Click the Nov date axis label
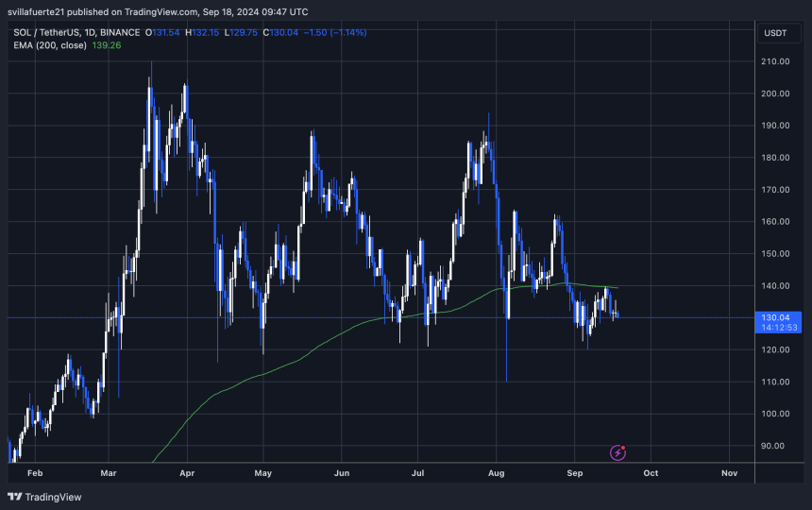This screenshot has width=812, height=510. coord(729,473)
